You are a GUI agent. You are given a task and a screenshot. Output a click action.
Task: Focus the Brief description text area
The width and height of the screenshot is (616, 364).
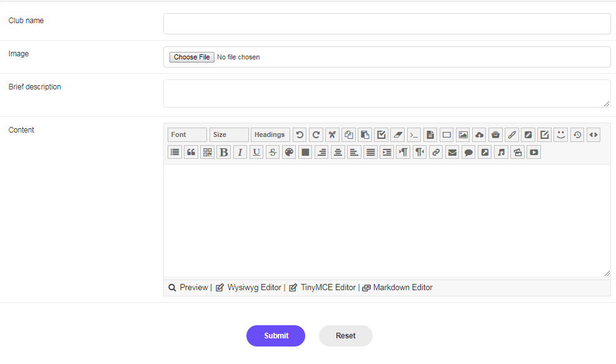tap(387, 94)
